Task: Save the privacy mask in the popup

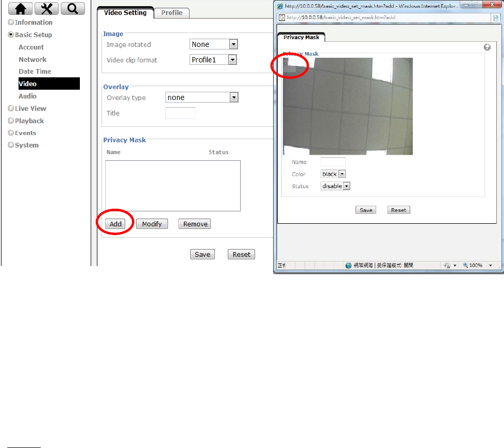Action: click(366, 210)
